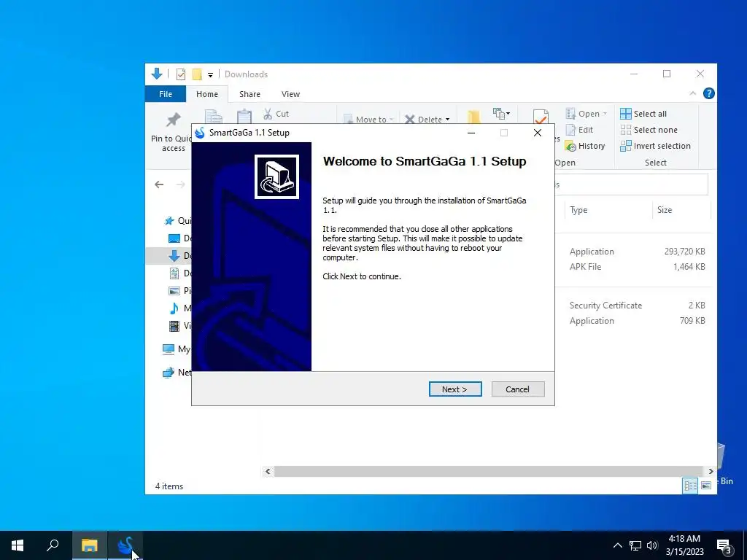747x560 pixels.
Task: Open Customize Quick Access Toolbar dropdown
Action: pos(210,75)
